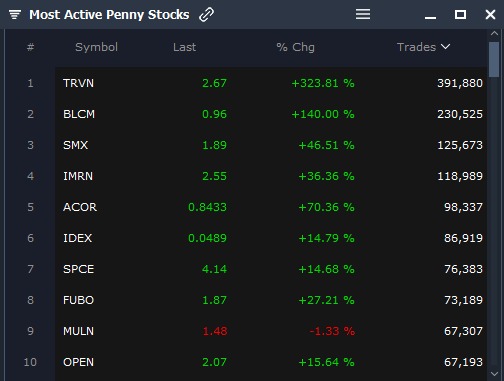Click the vertical scrollbar thumb

pos(494,60)
